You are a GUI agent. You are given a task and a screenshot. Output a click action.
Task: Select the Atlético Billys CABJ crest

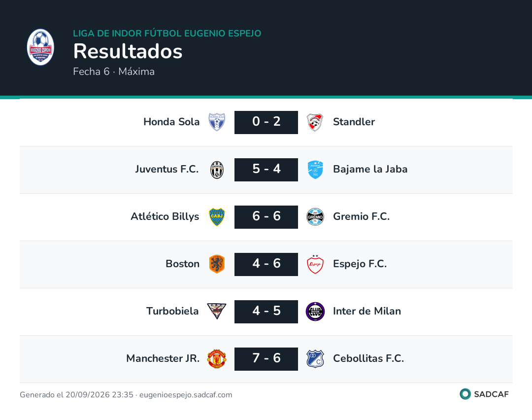coord(217,217)
